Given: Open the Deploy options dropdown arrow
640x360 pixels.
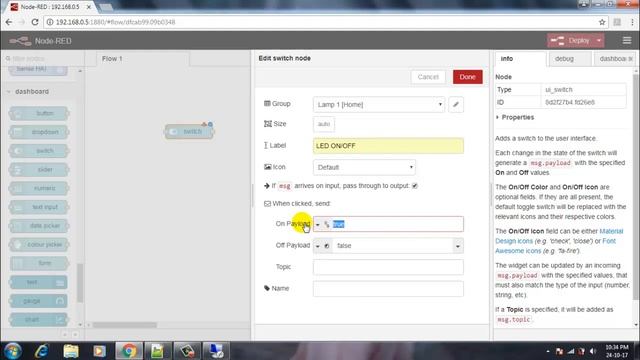Looking at the screenshot, I should coord(599,40).
